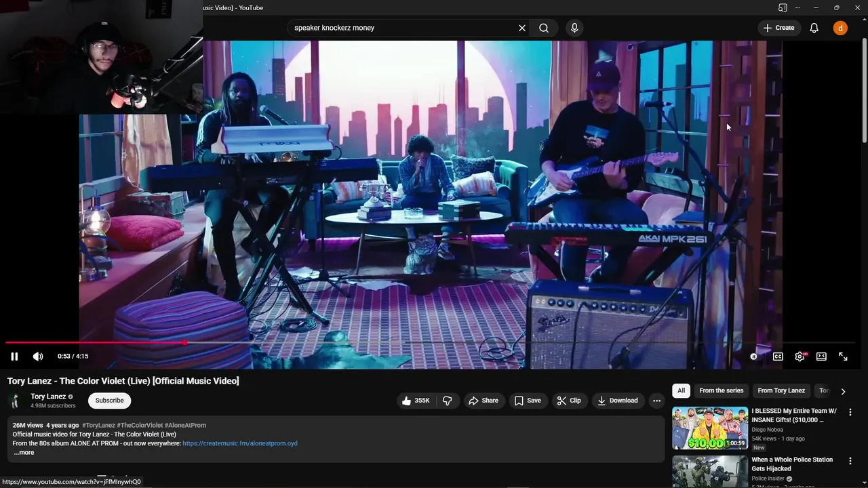The height and width of the screenshot is (488, 868).
Task: Enter fullscreen mode
Action: (x=843, y=357)
